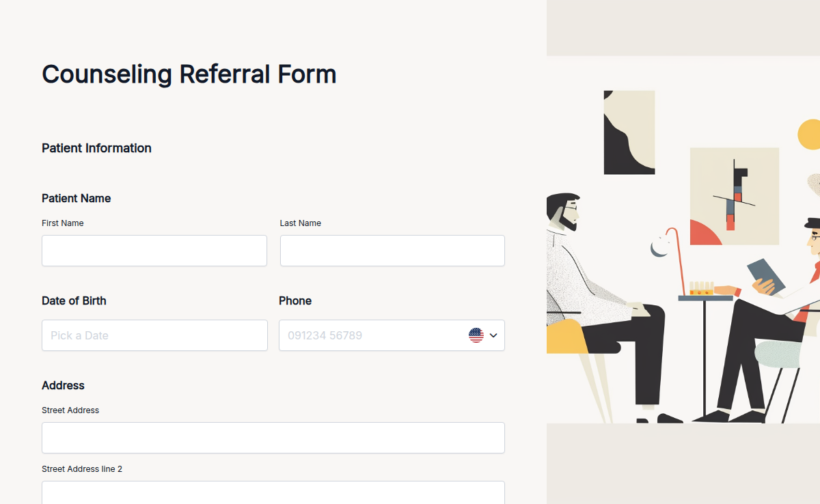The height and width of the screenshot is (504, 820).
Task: Click the First Name field label
Action: coord(62,223)
